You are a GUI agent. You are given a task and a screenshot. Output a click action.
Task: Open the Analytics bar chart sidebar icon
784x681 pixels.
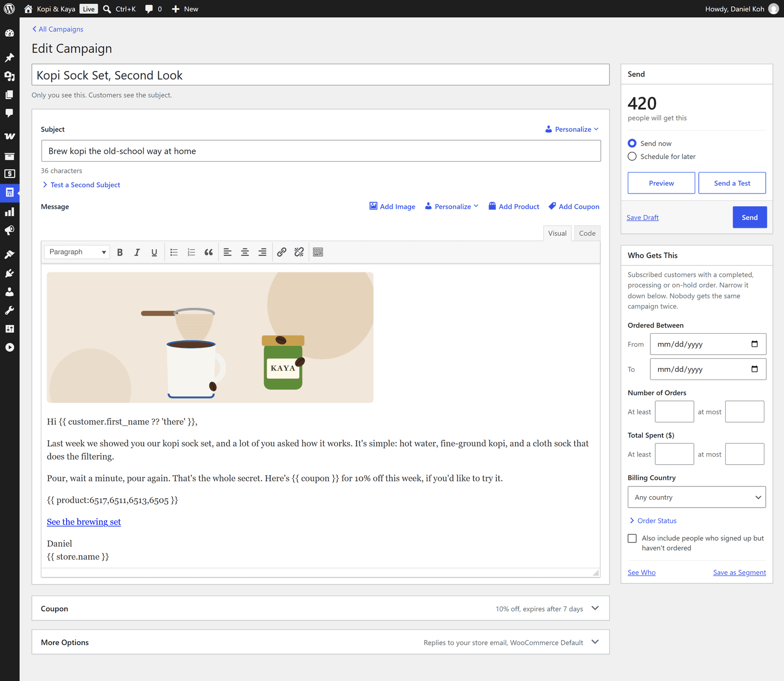[x=9, y=212]
